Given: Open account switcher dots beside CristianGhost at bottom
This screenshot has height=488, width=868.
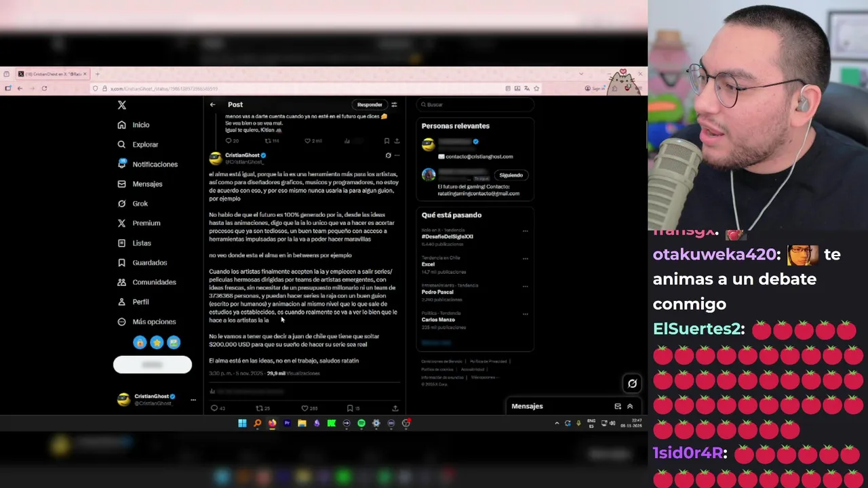Looking at the screenshot, I should (193, 400).
